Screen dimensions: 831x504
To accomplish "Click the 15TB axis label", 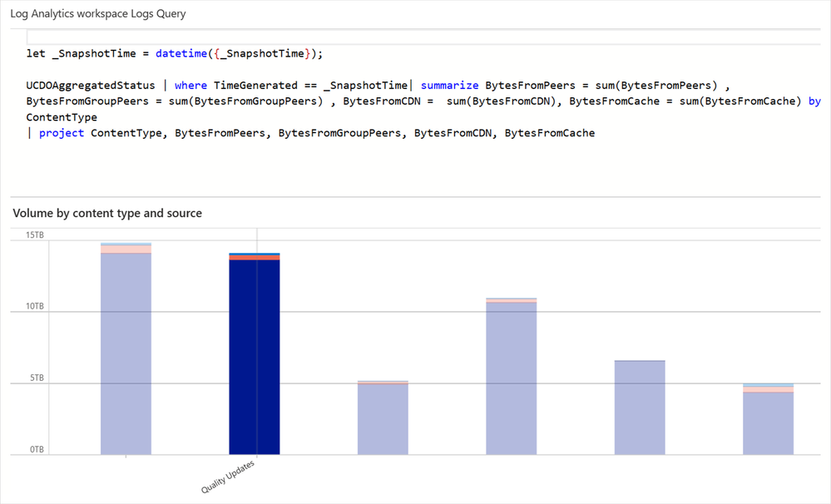I will tap(35, 235).
